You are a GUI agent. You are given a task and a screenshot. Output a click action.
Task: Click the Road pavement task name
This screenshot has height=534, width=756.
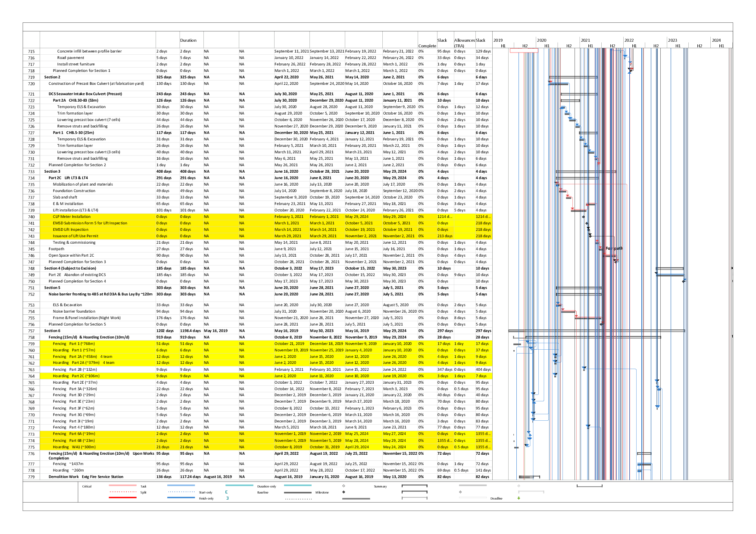tap(71, 58)
